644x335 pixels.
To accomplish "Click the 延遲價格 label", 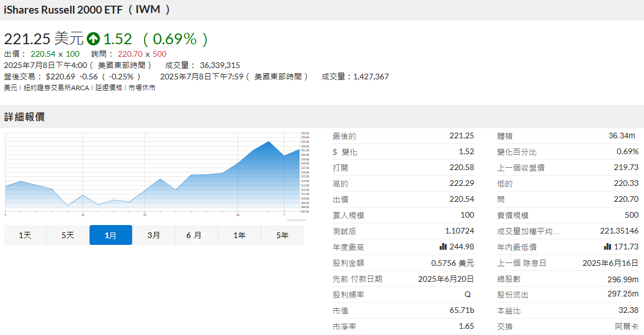I will click(x=109, y=88).
